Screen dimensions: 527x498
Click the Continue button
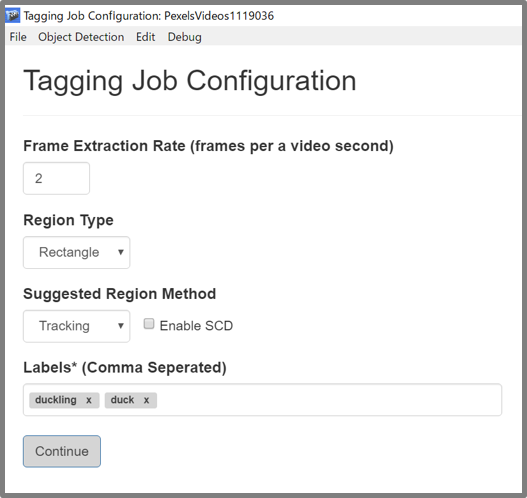(62, 451)
